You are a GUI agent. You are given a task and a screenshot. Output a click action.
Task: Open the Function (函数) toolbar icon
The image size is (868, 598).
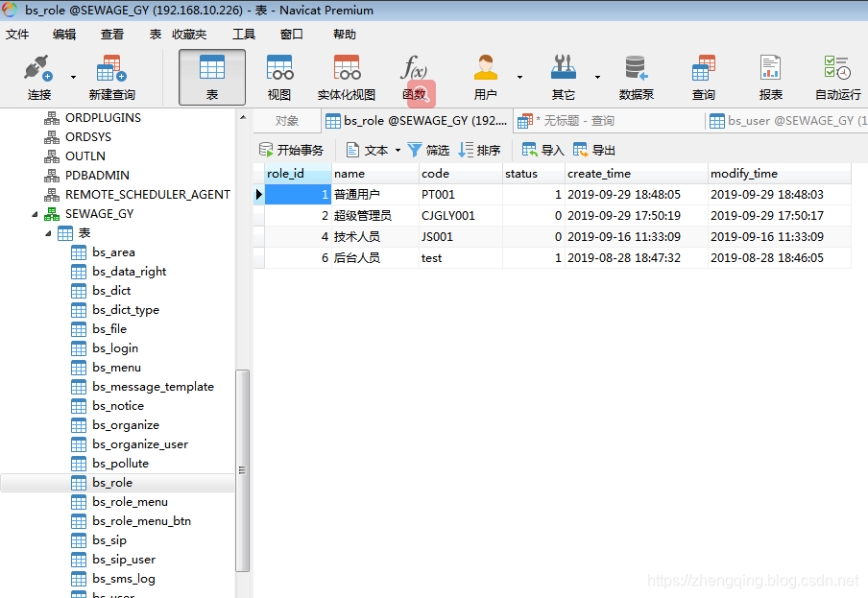tap(414, 67)
